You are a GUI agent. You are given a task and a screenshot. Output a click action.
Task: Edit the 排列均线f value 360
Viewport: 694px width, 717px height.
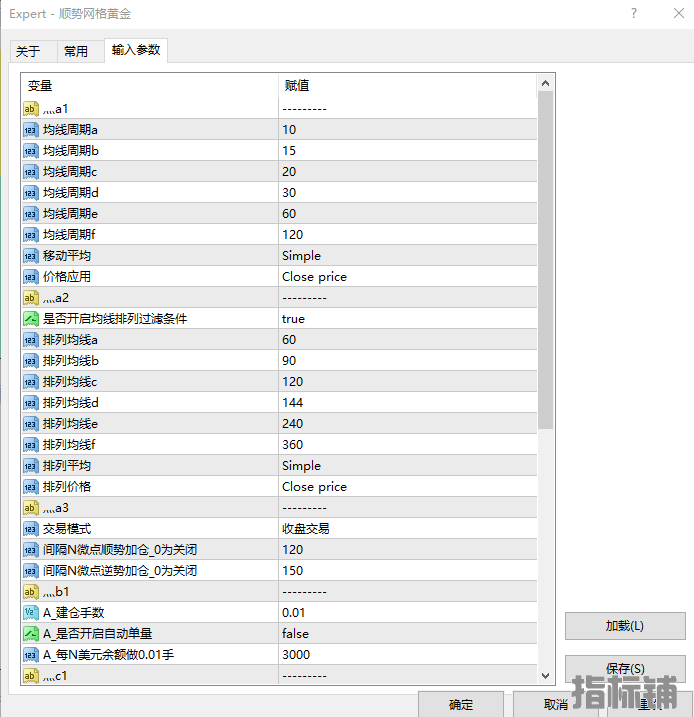407,445
